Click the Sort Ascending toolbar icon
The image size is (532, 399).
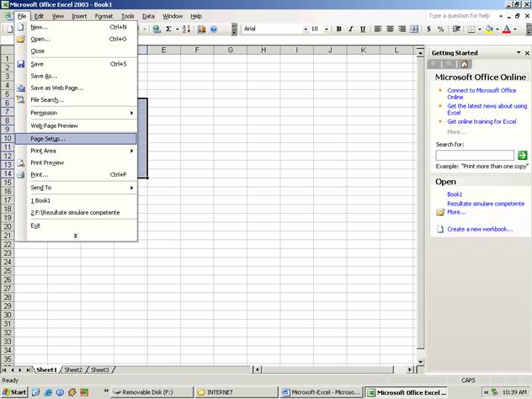point(186,29)
